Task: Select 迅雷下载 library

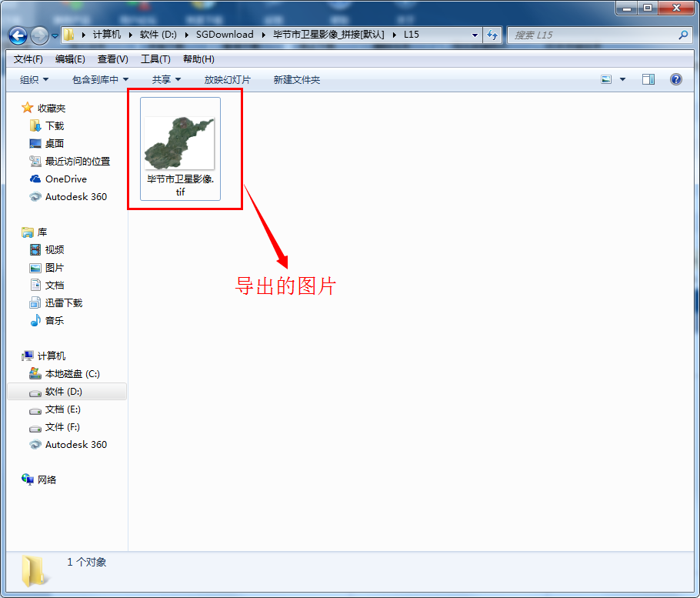Action: (56, 302)
